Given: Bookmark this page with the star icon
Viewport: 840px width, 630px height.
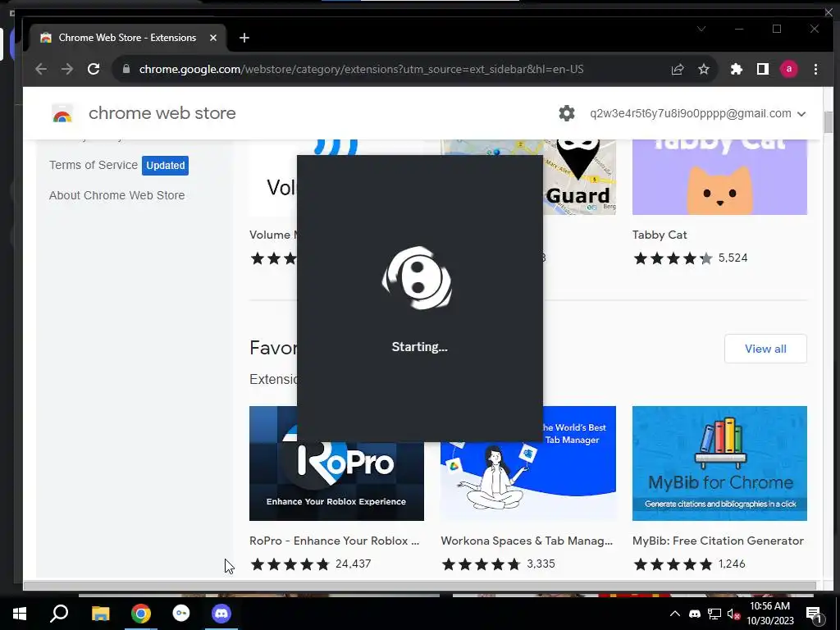Looking at the screenshot, I should pos(704,69).
